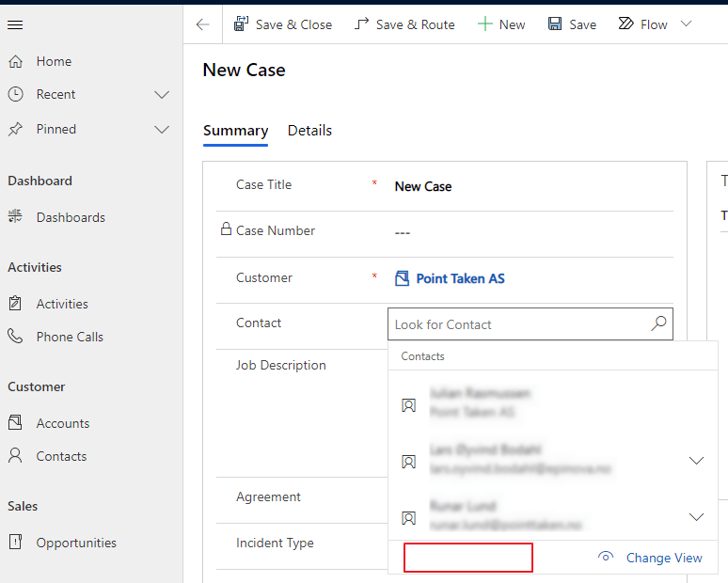Click the back arrow button
This screenshot has height=583, width=728.
coord(203,24)
